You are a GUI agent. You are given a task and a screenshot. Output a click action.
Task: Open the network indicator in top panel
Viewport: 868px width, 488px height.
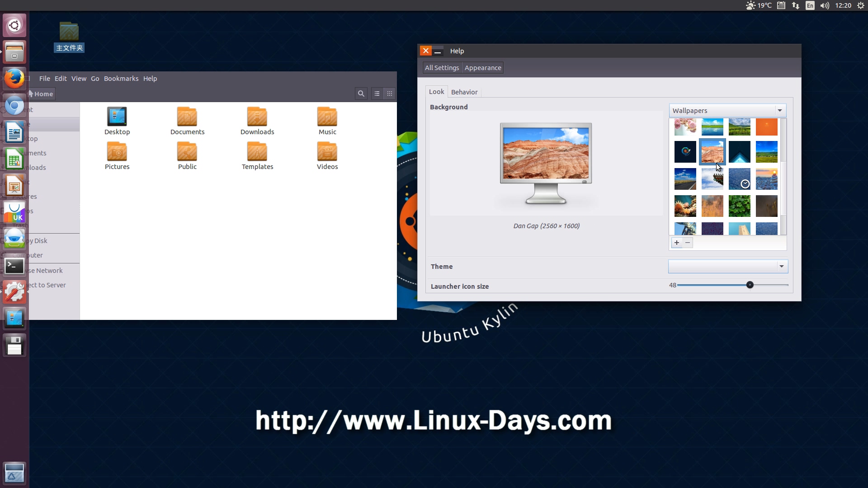tap(796, 5)
